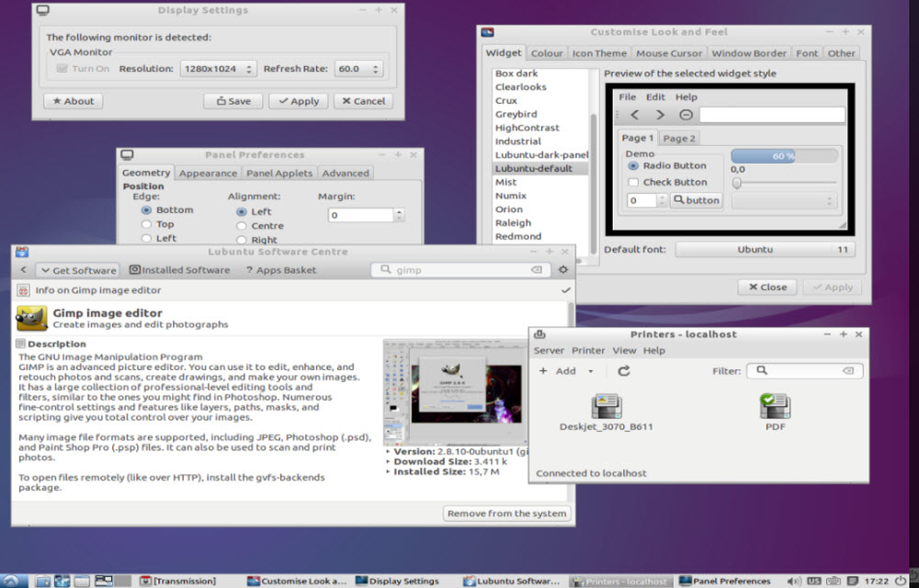This screenshot has width=919, height=588.
Task: Click the Display Settings window monitor icon
Action: pyautogui.click(x=43, y=10)
